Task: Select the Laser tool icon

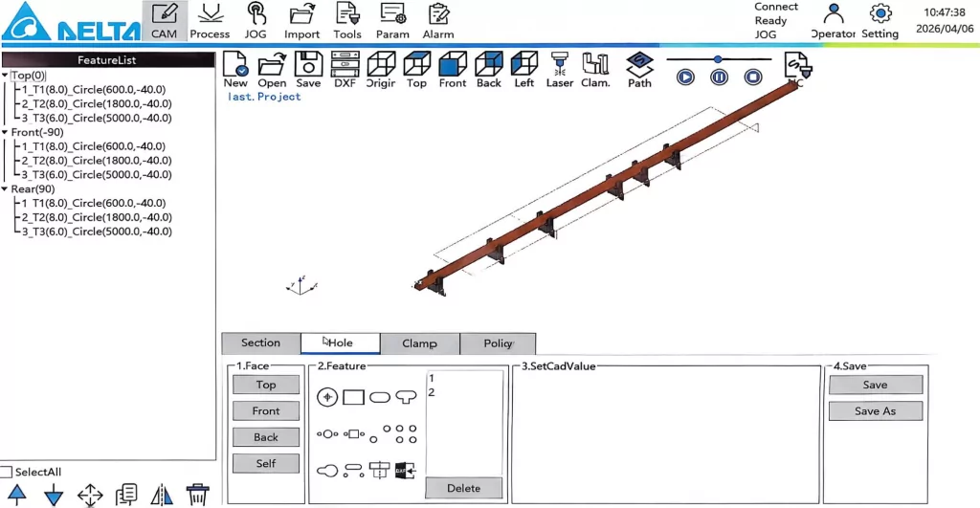Action: coord(559,70)
